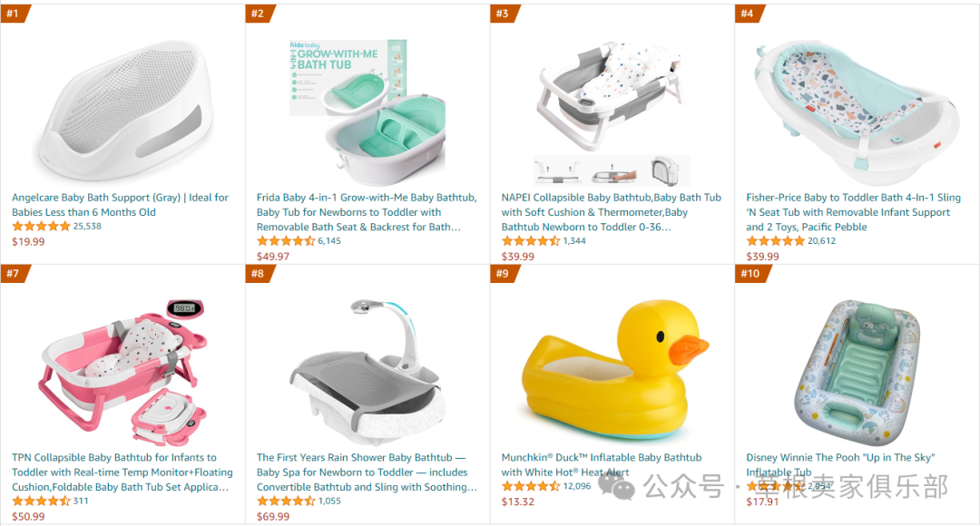Image resolution: width=980 pixels, height=526 pixels.
Task: Click the Munchkin Duck Inflatable Baby Bathtub title
Action: (x=602, y=464)
